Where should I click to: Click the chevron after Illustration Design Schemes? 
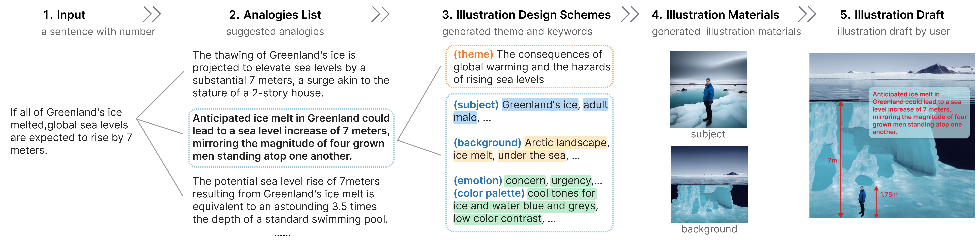630,14
